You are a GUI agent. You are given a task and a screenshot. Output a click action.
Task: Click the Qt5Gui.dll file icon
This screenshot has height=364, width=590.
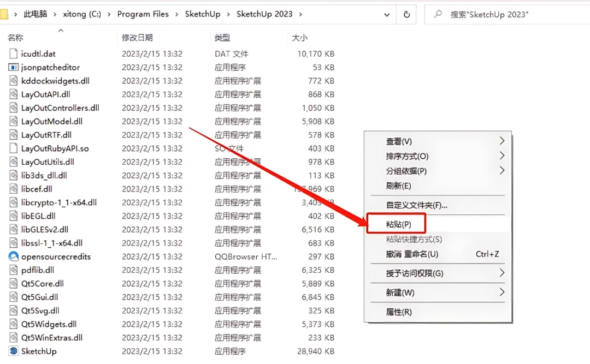pyautogui.click(x=14, y=297)
